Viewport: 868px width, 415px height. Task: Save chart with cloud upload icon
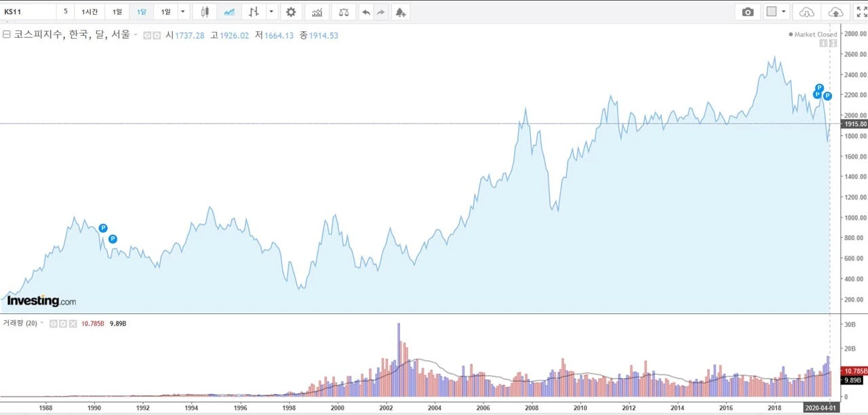pyautogui.click(x=836, y=12)
